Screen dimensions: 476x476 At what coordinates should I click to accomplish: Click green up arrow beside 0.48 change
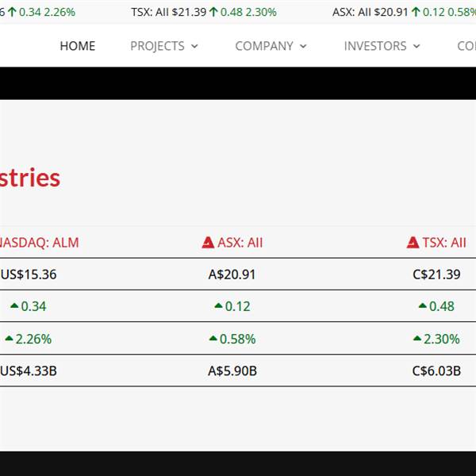[x=423, y=306]
